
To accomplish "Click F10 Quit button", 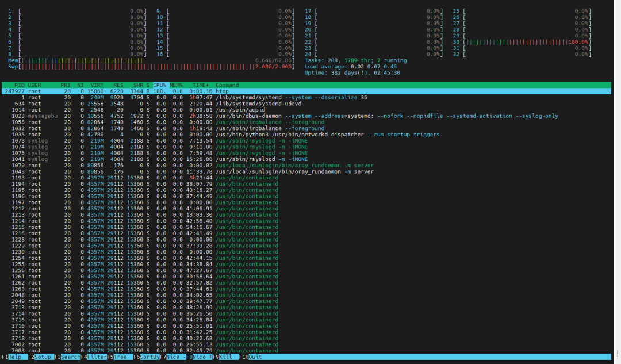I will [x=250, y=357].
